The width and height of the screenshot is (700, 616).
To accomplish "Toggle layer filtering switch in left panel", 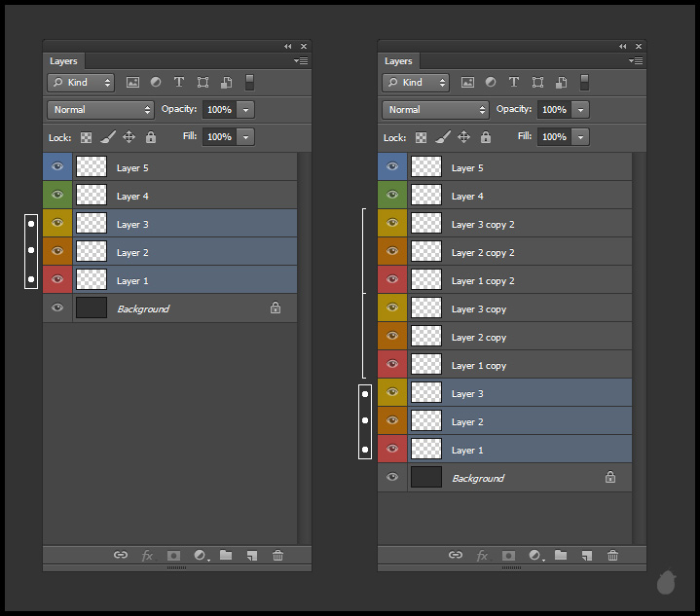I will (249, 83).
